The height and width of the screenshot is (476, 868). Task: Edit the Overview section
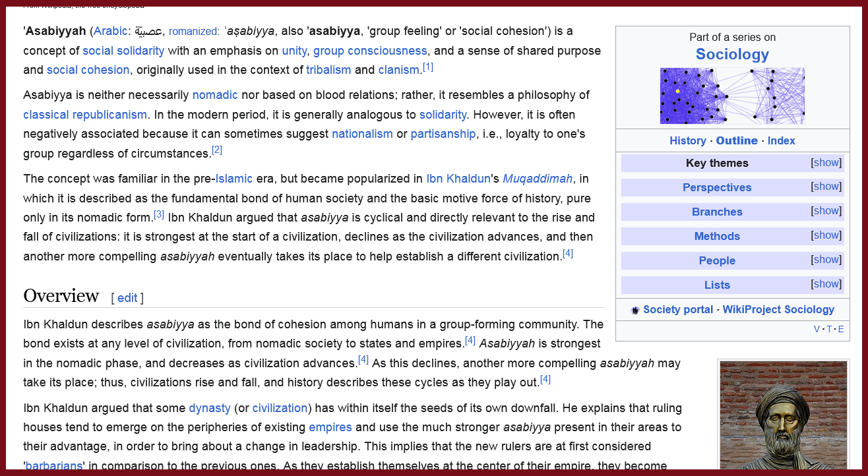127,298
